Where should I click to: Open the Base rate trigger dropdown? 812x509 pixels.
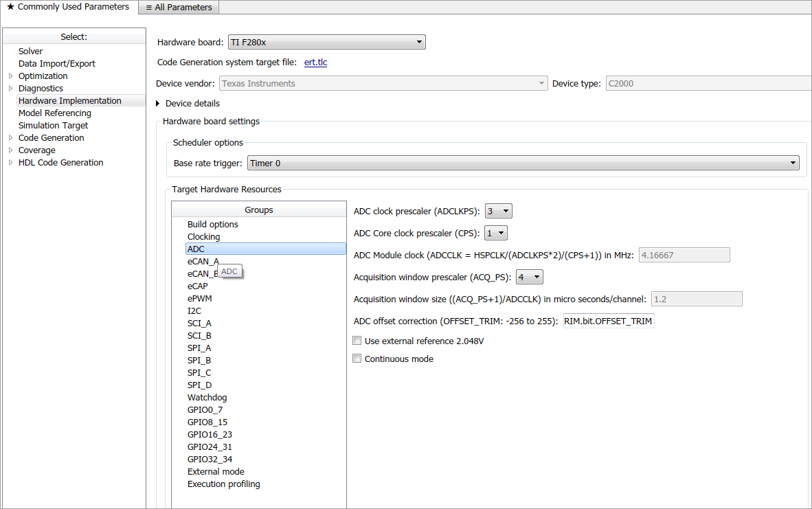click(522, 163)
